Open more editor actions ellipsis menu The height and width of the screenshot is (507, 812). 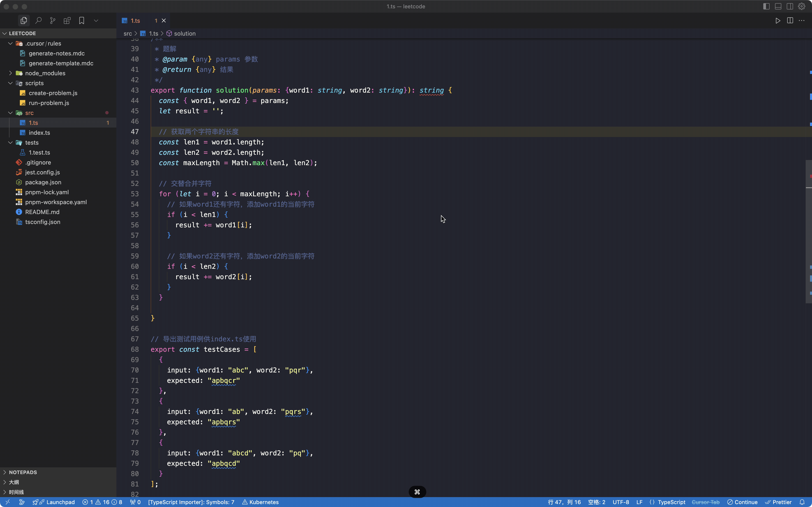tap(802, 21)
